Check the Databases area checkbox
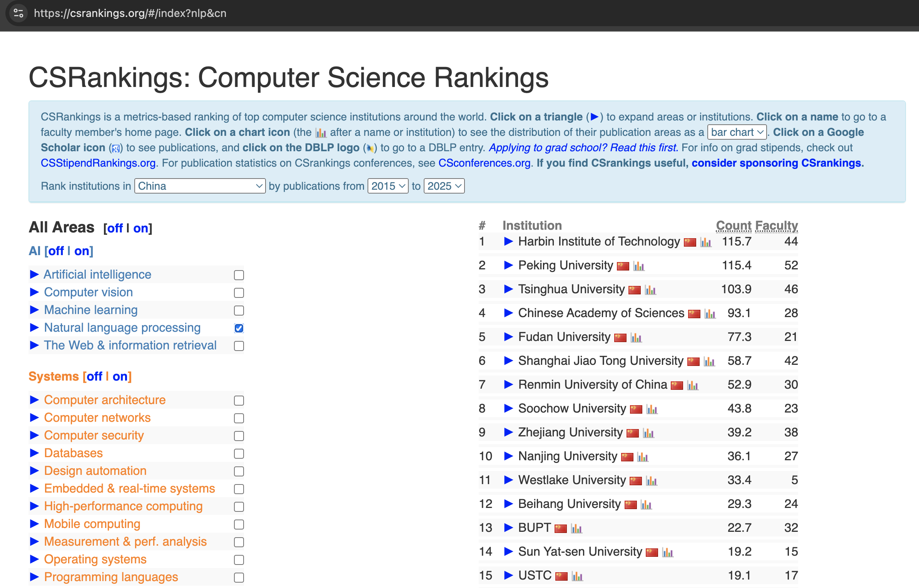 click(x=239, y=454)
